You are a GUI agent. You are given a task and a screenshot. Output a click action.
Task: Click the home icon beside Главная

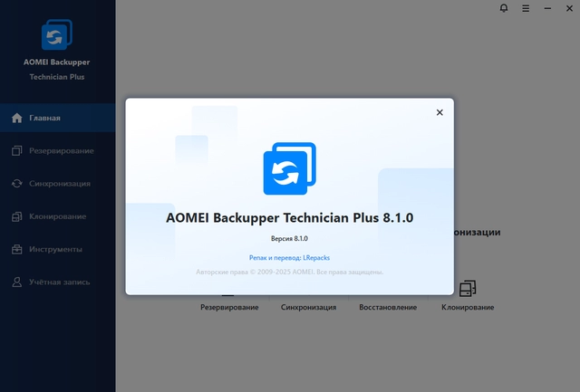(16, 118)
